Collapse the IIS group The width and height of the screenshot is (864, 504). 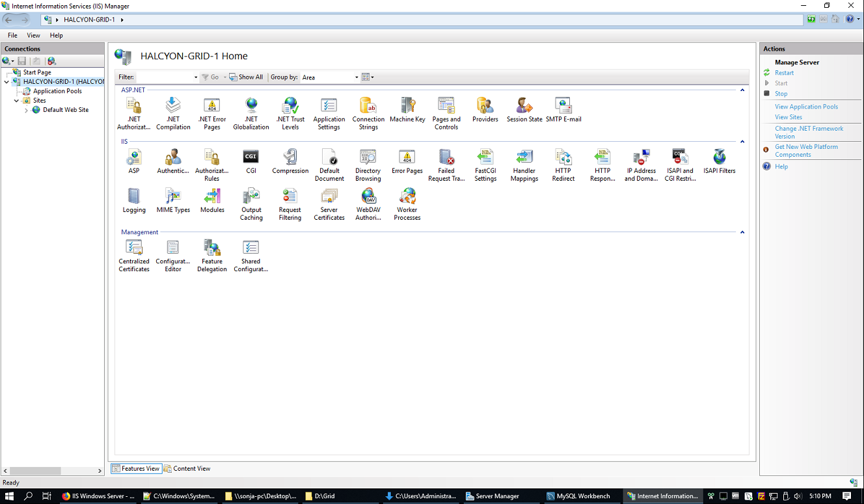pos(742,141)
